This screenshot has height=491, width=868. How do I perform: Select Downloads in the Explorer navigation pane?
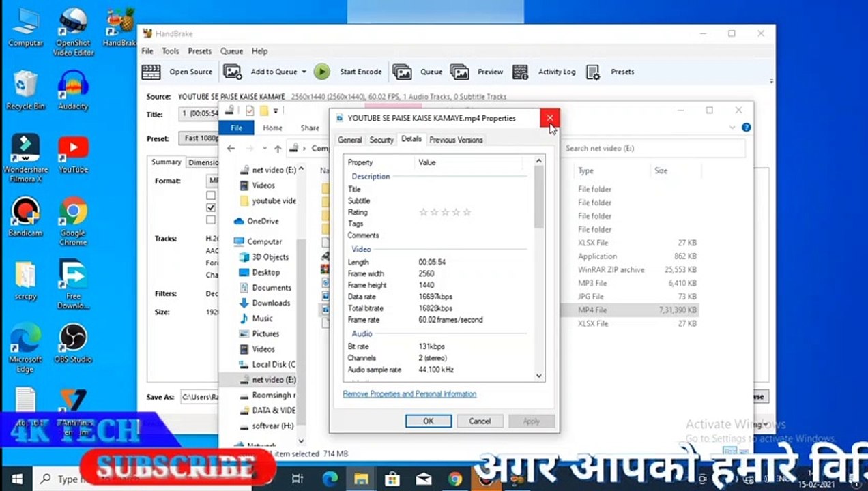pos(271,303)
